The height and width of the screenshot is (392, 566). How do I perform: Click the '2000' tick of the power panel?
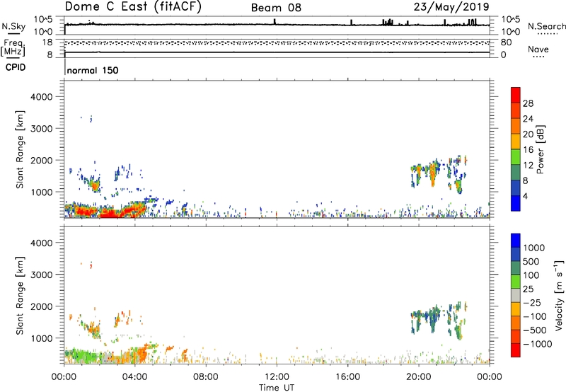coord(41,160)
